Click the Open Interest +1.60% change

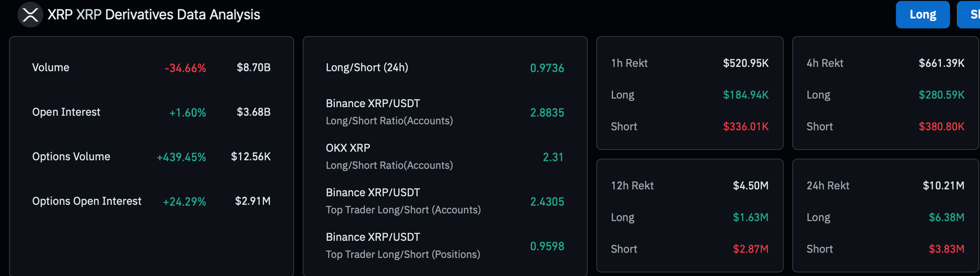click(188, 112)
